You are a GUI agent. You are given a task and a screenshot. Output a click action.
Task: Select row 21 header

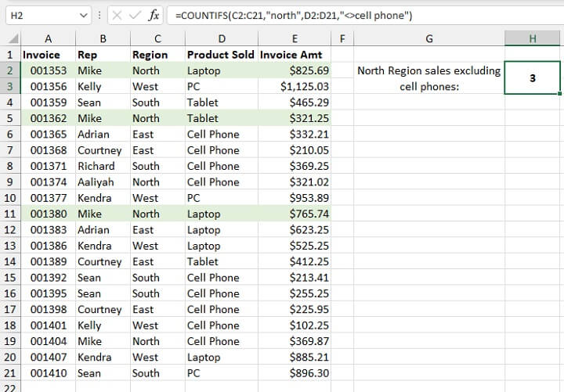10,373
